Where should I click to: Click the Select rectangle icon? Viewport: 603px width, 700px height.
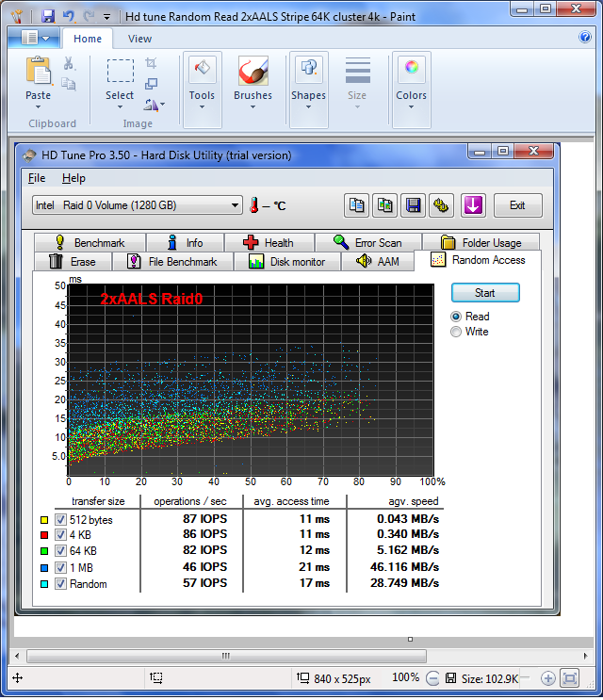[120, 71]
